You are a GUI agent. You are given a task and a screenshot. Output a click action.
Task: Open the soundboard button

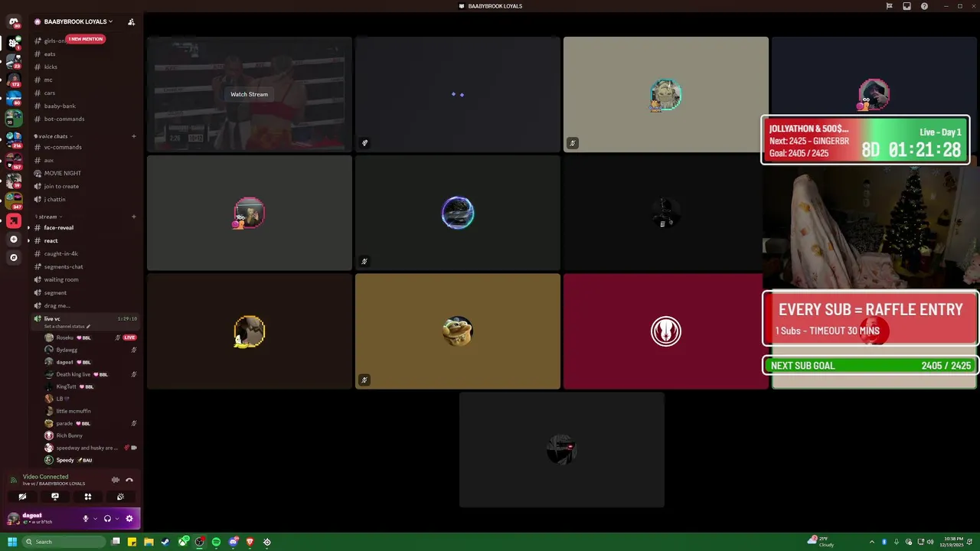[x=120, y=497]
